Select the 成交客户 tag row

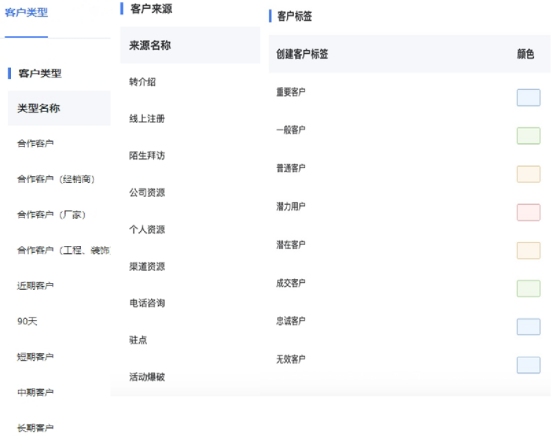pyautogui.click(x=409, y=283)
